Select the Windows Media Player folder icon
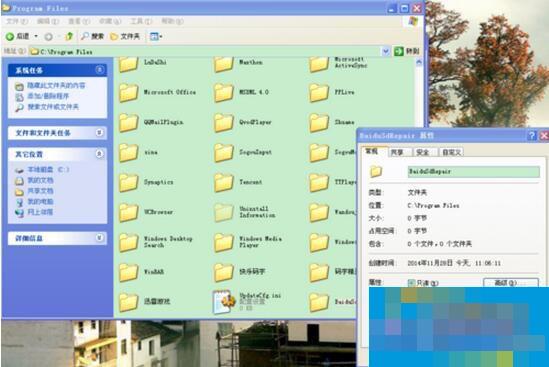Viewport: 549px width, 367px height. [x=223, y=243]
